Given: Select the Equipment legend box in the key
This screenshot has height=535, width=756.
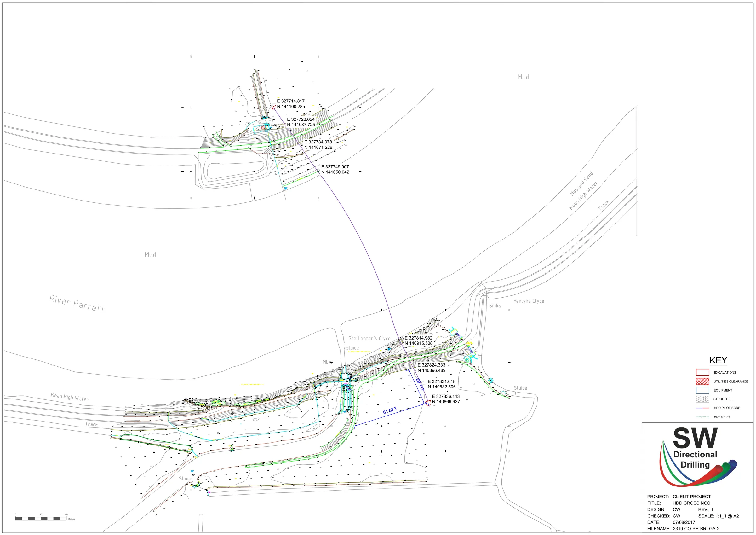Looking at the screenshot, I should point(702,390).
